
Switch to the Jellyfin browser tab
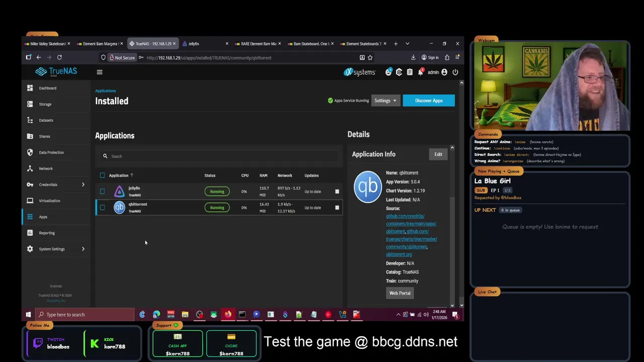205,44
